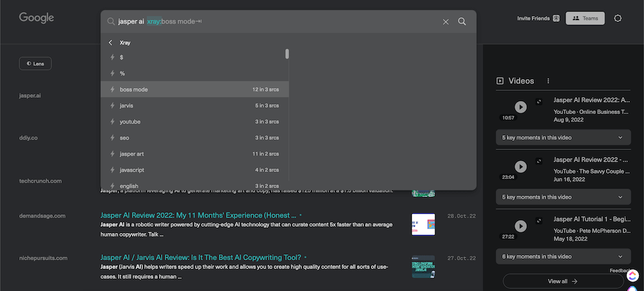Click the jasper.ai source label
This screenshot has width=644, height=291.
[x=30, y=96]
